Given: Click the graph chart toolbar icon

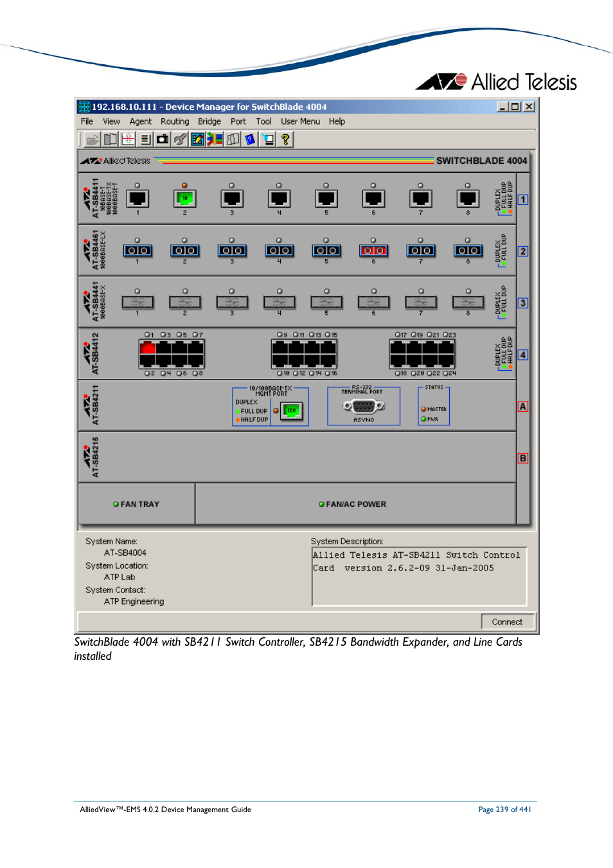Looking at the screenshot, I should (197, 139).
